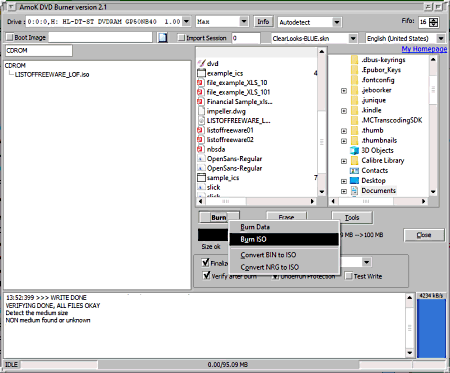The height and width of the screenshot is (373, 450).
Task: Click the listoffreeware02 file icon
Action: tap(200, 140)
